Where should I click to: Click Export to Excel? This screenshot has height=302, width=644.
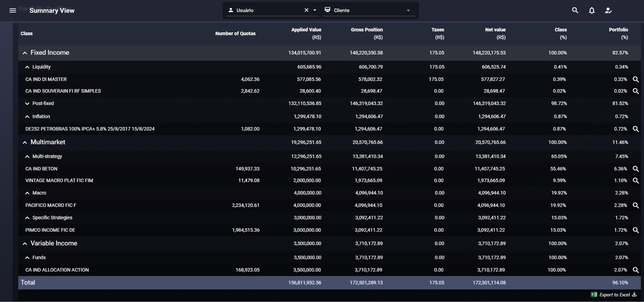[x=614, y=294]
